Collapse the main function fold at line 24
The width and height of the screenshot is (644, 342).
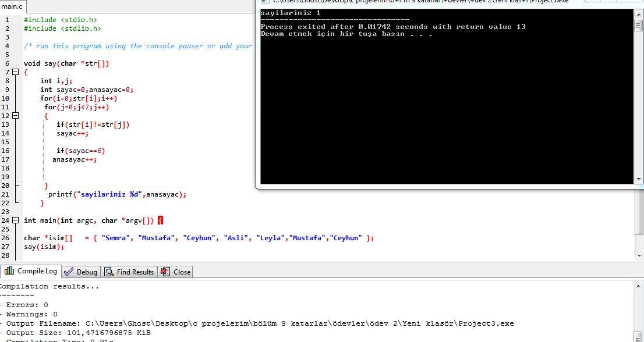[16, 220]
